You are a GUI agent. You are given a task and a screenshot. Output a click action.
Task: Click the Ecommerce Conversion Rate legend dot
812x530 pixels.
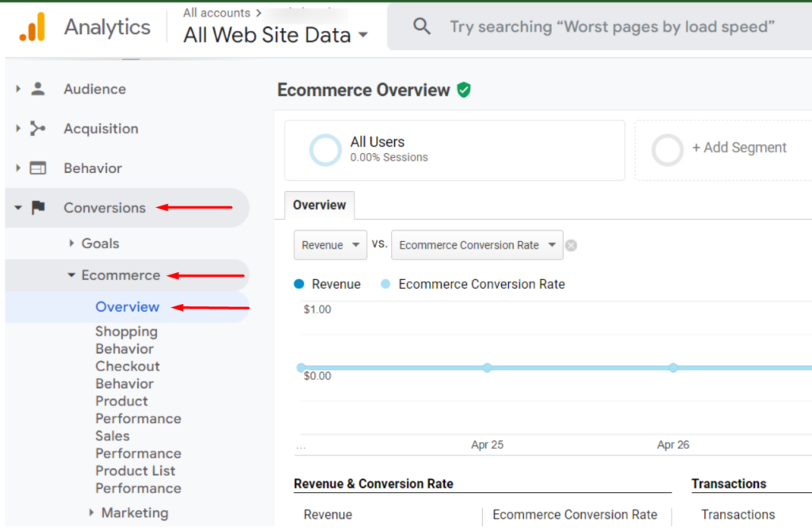(x=385, y=284)
